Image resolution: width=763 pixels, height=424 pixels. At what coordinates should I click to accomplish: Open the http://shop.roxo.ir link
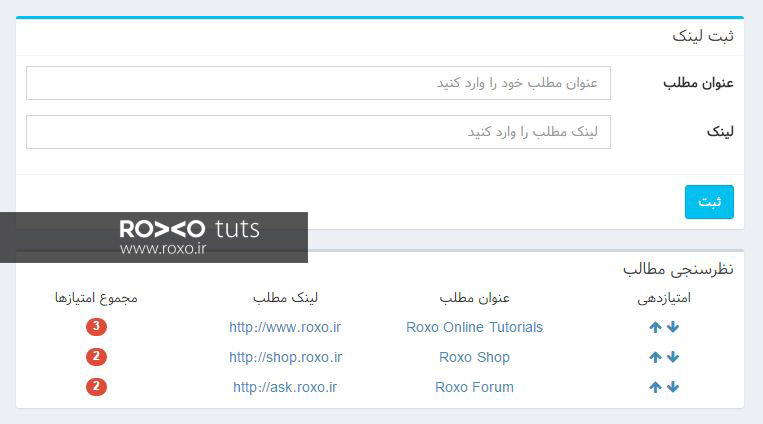coord(286,357)
